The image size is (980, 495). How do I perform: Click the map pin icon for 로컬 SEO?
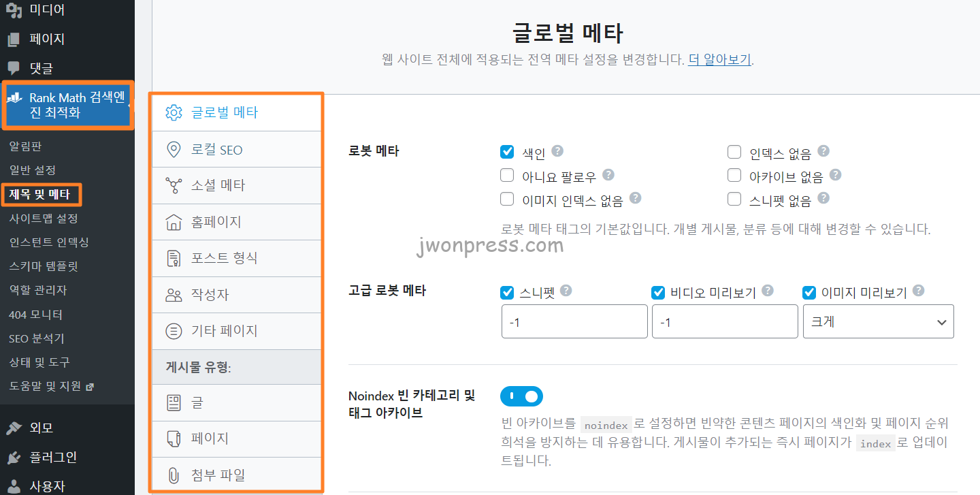[174, 150]
